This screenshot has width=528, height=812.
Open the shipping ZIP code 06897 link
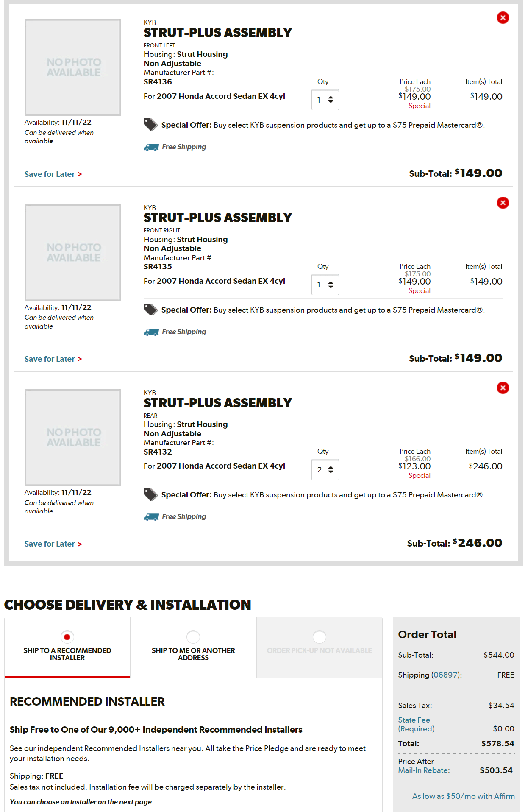[x=445, y=675]
